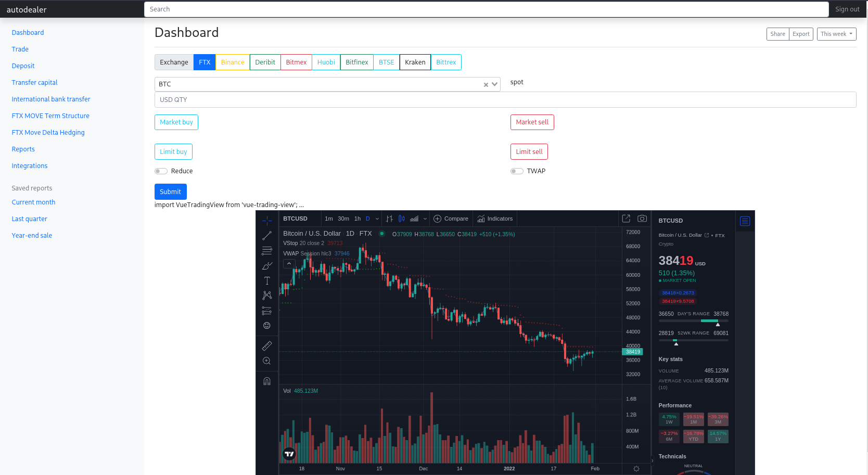Toggle the details sidebar list icon

745,221
